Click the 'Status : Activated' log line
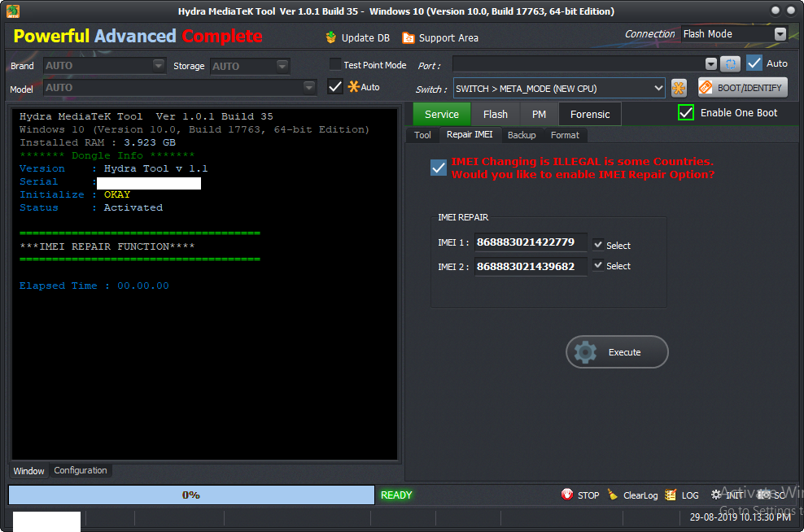Viewport: 804px width, 532px height. [x=91, y=207]
